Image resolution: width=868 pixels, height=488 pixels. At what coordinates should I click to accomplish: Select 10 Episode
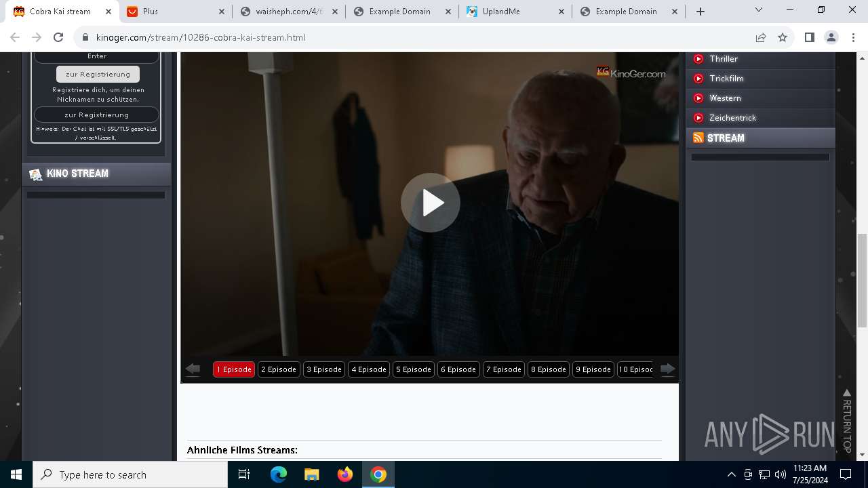tap(635, 369)
